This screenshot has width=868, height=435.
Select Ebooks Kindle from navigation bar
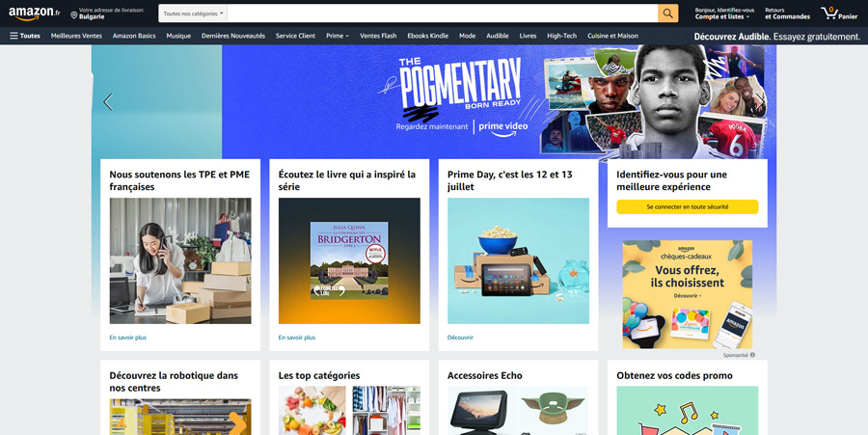tap(428, 36)
